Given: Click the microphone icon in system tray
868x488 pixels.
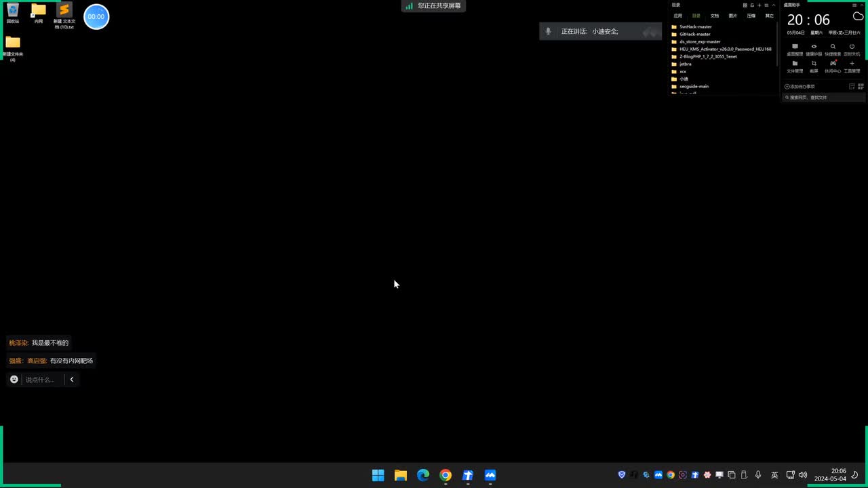Looking at the screenshot, I should 758,475.
